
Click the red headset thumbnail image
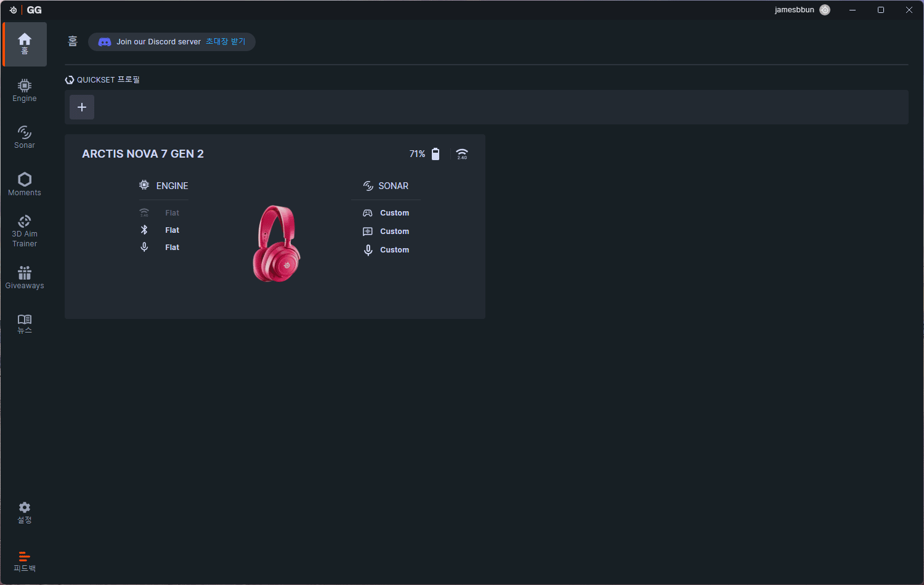click(x=277, y=244)
